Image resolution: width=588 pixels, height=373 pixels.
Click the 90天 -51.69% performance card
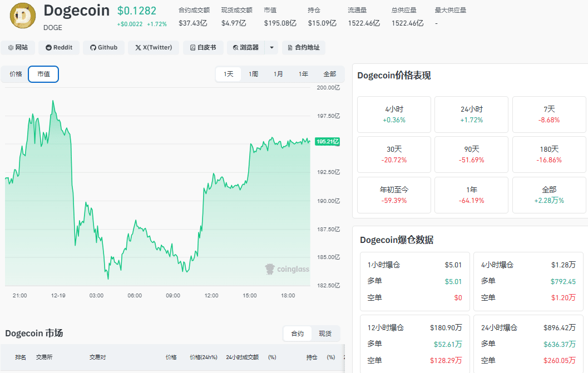coord(471,155)
